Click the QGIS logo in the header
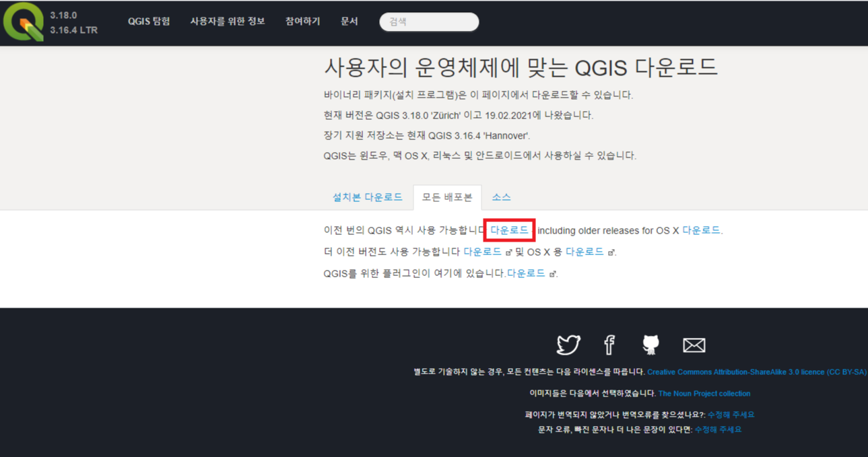The height and width of the screenshot is (457, 868). click(x=24, y=22)
